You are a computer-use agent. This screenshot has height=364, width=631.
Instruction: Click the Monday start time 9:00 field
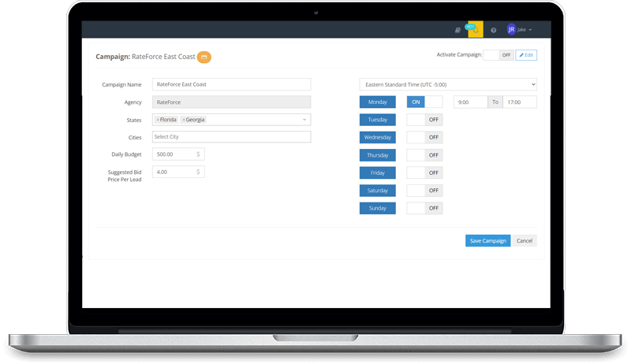(470, 102)
